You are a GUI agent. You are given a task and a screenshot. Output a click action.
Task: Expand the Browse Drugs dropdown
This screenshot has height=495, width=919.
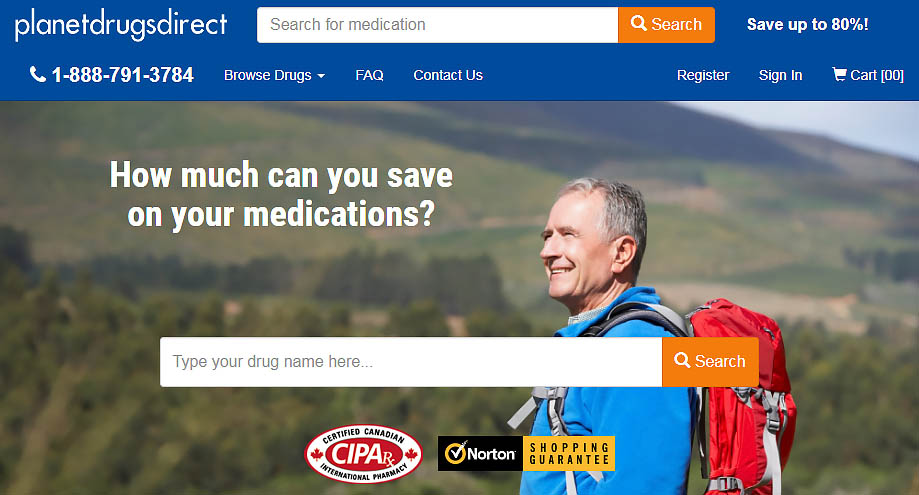click(274, 76)
